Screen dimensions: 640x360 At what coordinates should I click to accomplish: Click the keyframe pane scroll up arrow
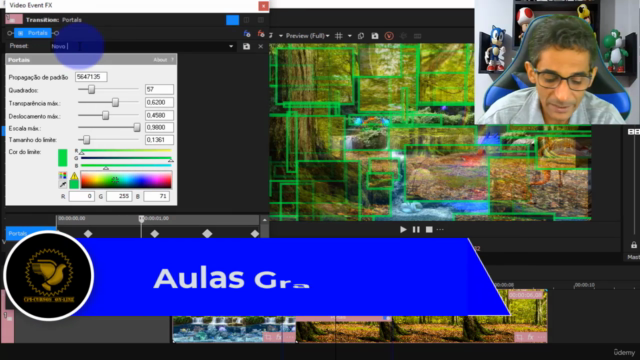pyautogui.click(x=264, y=220)
